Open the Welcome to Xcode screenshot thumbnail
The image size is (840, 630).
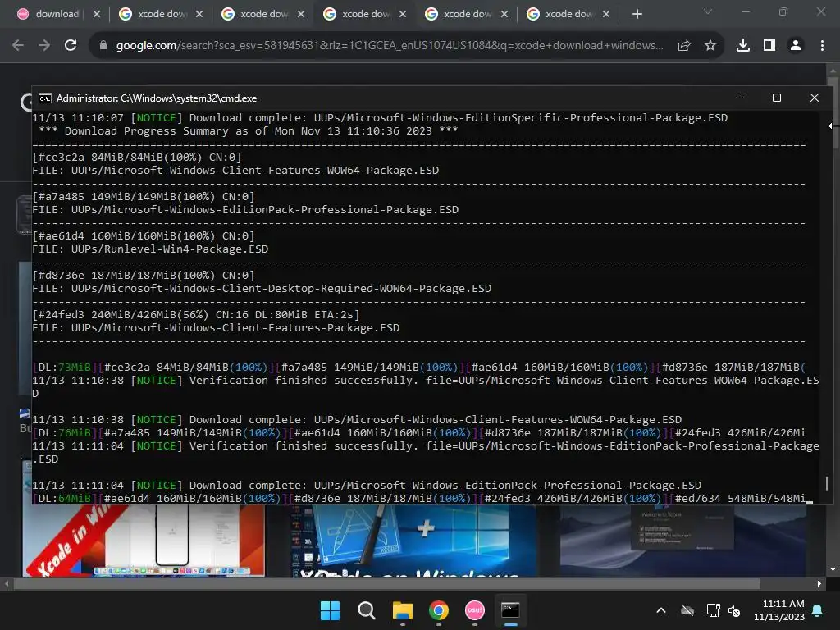click(x=683, y=541)
